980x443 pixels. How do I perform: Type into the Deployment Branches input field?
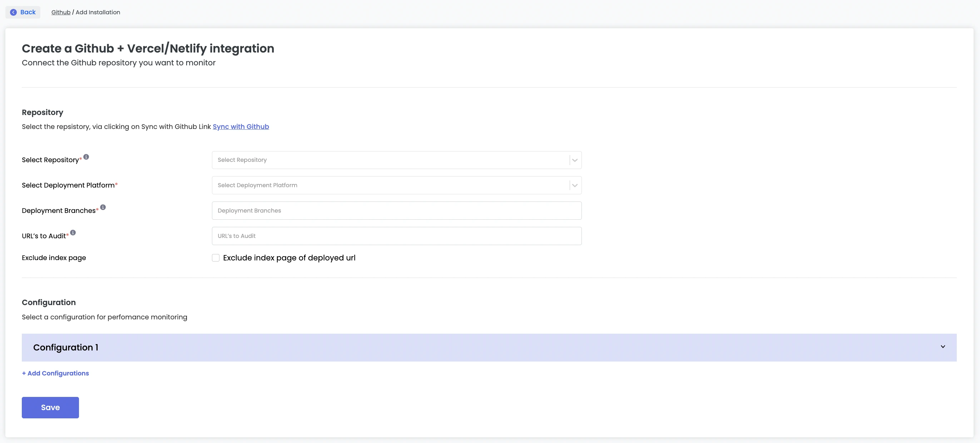click(397, 210)
